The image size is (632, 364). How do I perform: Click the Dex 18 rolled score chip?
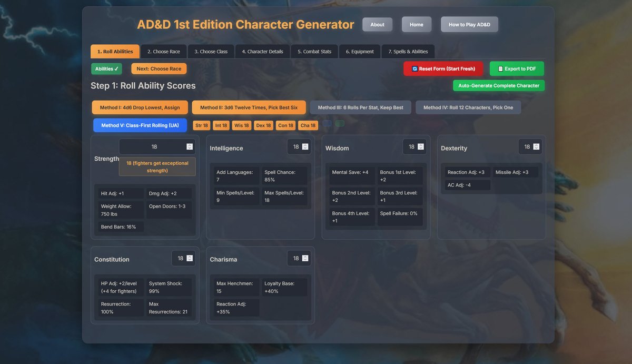(263, 125)
